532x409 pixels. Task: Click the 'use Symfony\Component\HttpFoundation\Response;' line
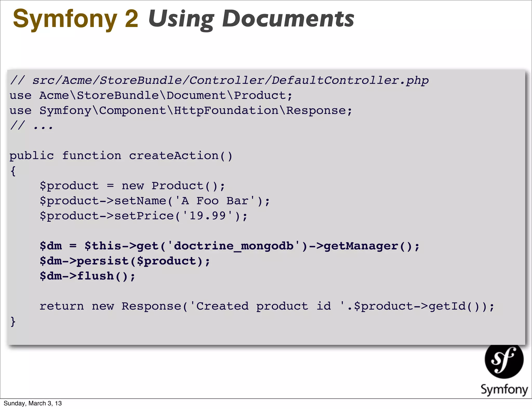coord(181,111)
